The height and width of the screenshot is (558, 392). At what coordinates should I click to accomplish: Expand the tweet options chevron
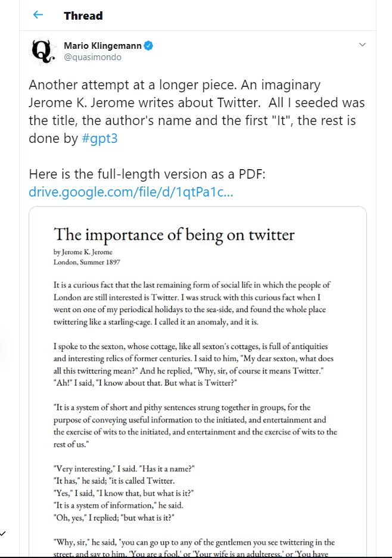[x=362, y=45]
